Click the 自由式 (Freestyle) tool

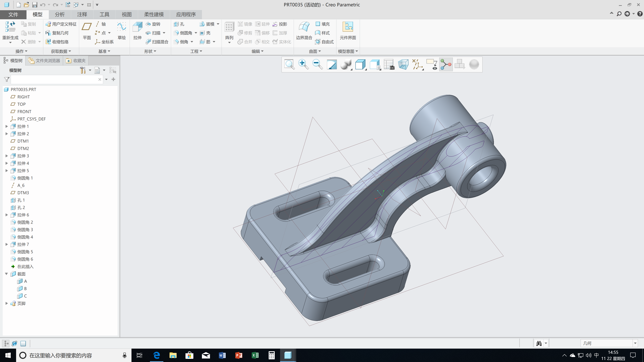coord(325,42)
